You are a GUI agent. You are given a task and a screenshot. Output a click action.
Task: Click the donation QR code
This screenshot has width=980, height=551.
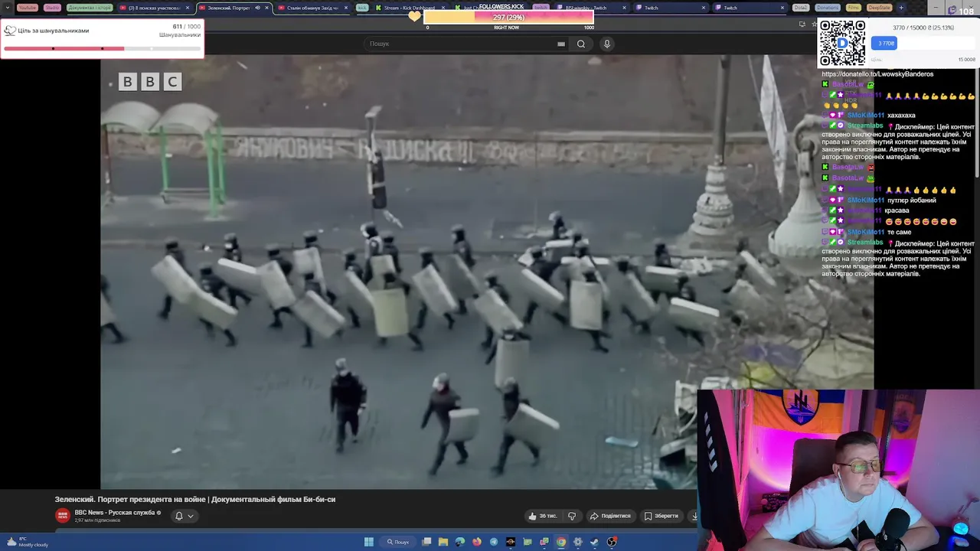(843, 43)
